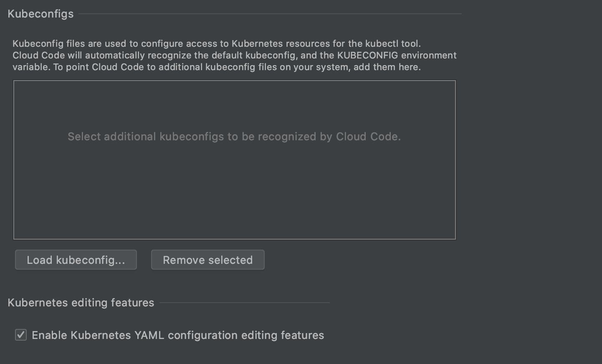Enable Kubernetes YAML configuration editing features
Viewport: 602px width, 364px height.
click(21, 335)
